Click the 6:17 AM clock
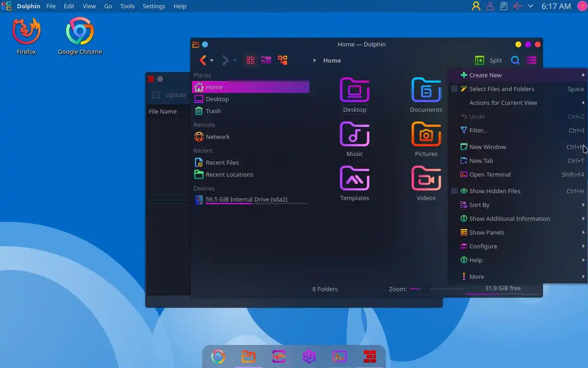The width and height of the screenshot is (588, 368). point(556,6)
